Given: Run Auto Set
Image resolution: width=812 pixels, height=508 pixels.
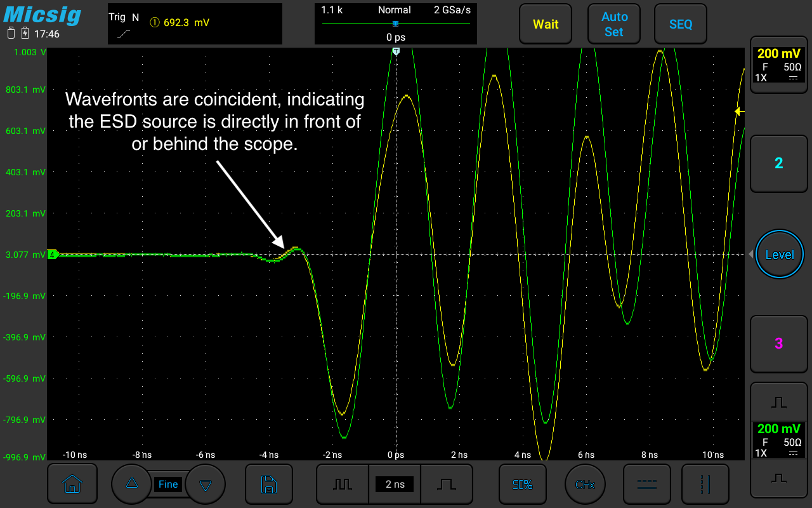Looking at the screenshot, I should pyautogui.click(x=614, y=24).
